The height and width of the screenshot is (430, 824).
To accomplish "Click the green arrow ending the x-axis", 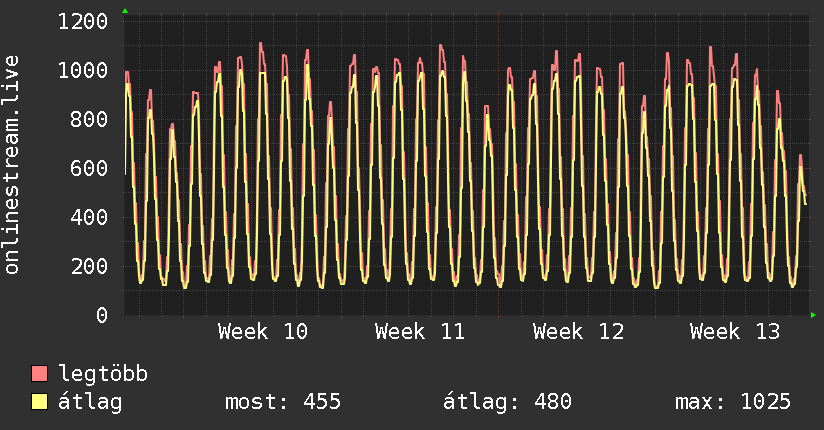I will (814, 315).
